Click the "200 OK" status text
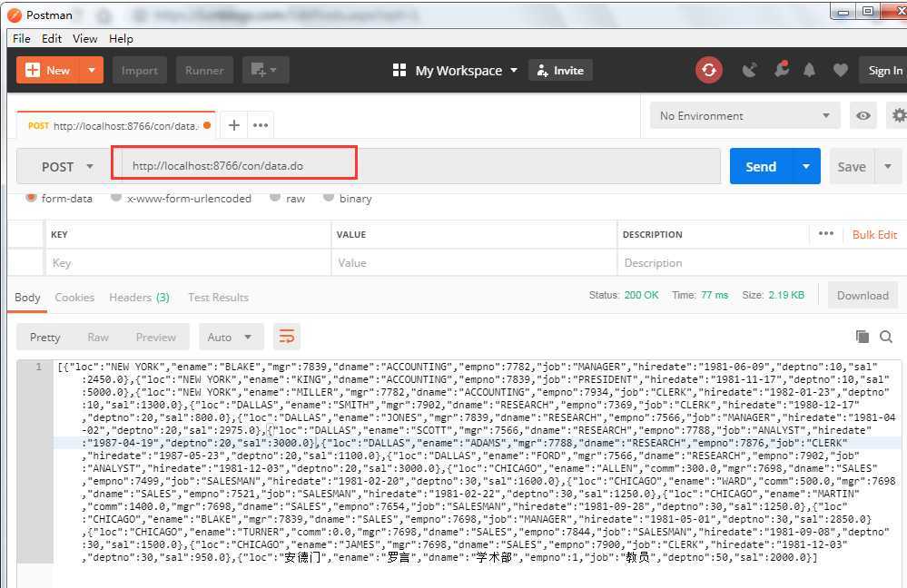Viewport: 907px width, 588px height. click(x=642, y=295)
